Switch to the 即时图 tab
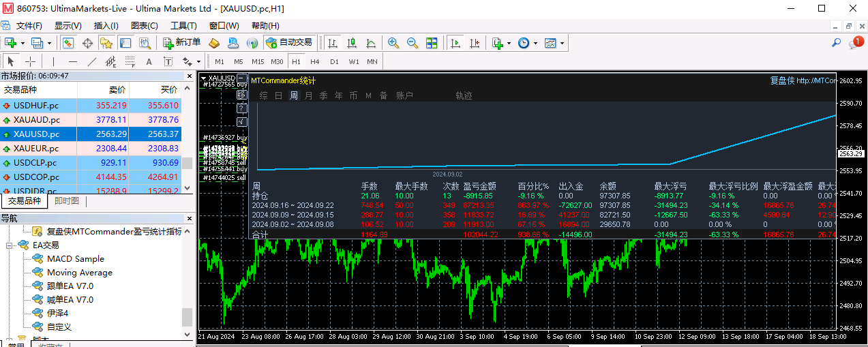 point(67,201)
